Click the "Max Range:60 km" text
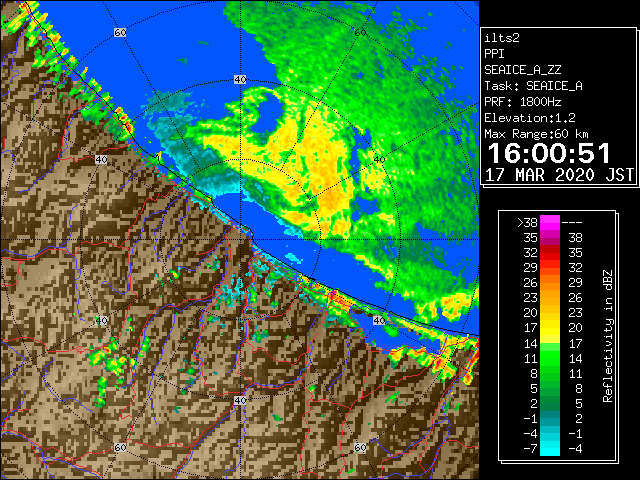640x480 pixels. click(x=536, y=134)
